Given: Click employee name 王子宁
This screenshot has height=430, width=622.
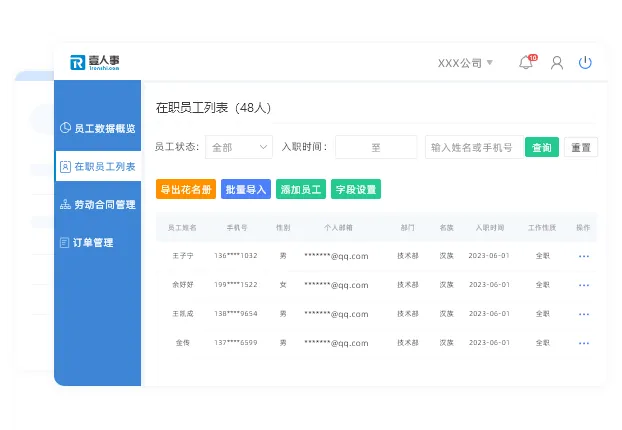Looking at the screenshot, I should 182,256.
